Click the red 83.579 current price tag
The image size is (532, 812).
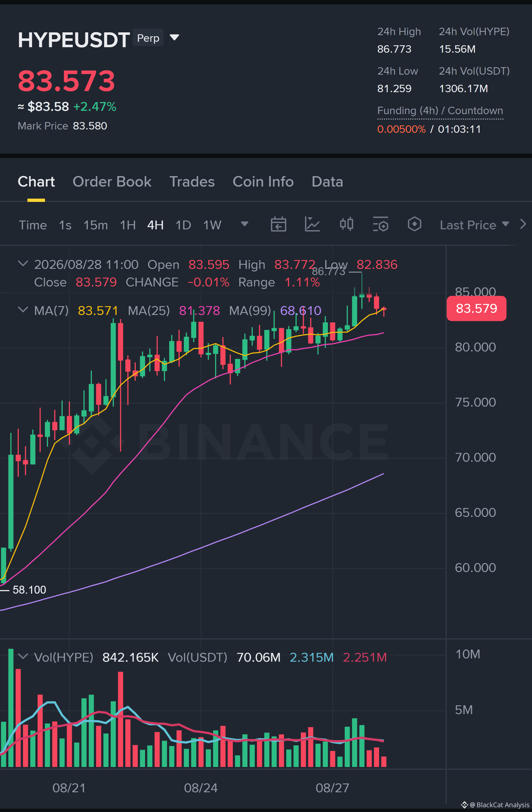click(476, 308)
